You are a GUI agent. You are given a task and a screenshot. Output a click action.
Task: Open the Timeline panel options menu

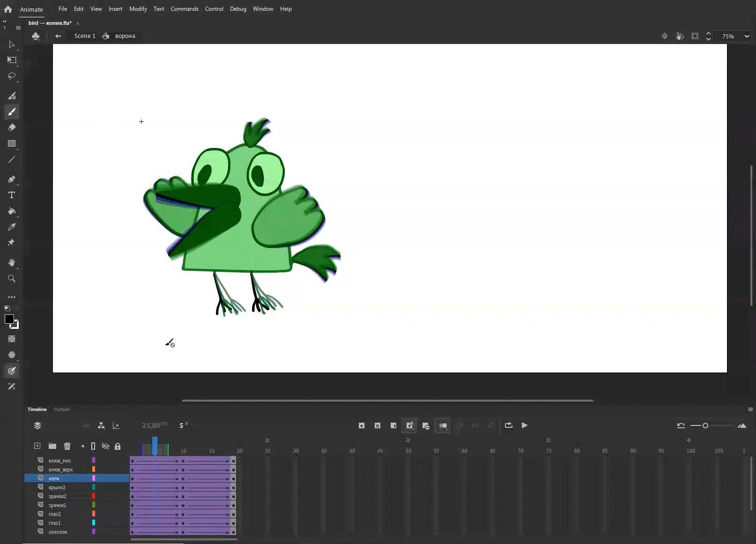750,410
